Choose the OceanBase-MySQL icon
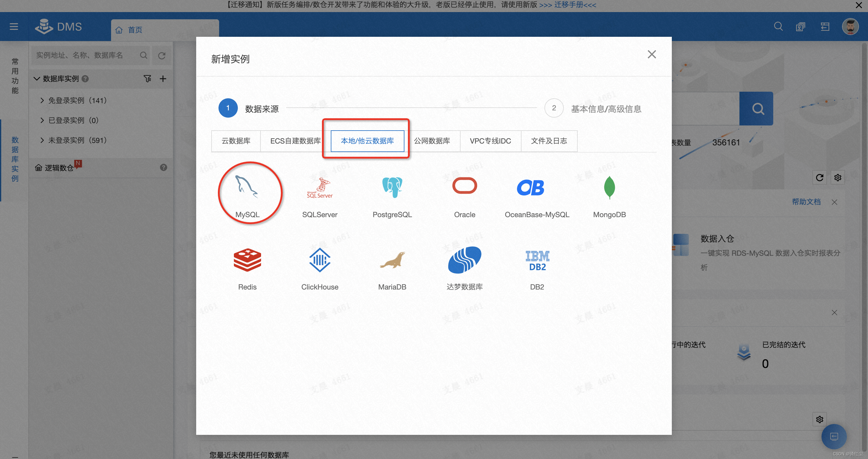 click(530, 187)
